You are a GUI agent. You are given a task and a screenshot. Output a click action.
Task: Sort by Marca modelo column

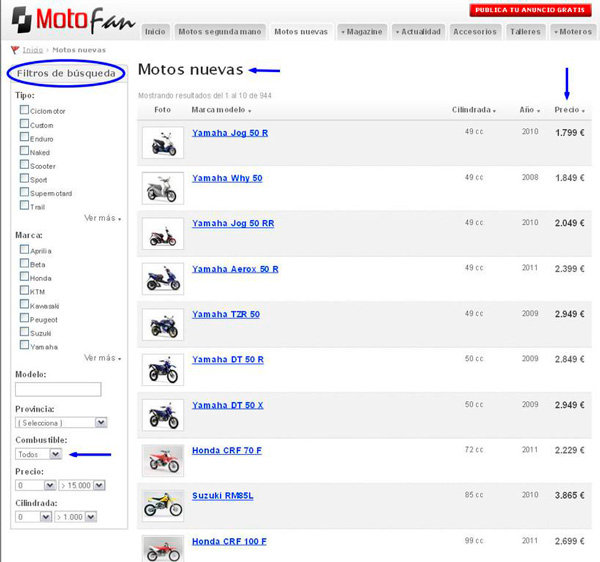tap(221, 110)
